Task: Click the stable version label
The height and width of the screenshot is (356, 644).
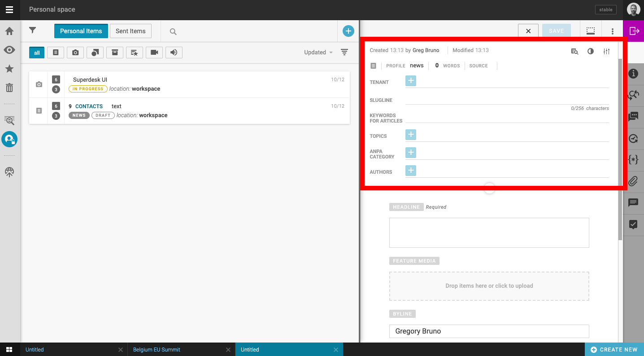Action: coord(606,9)
